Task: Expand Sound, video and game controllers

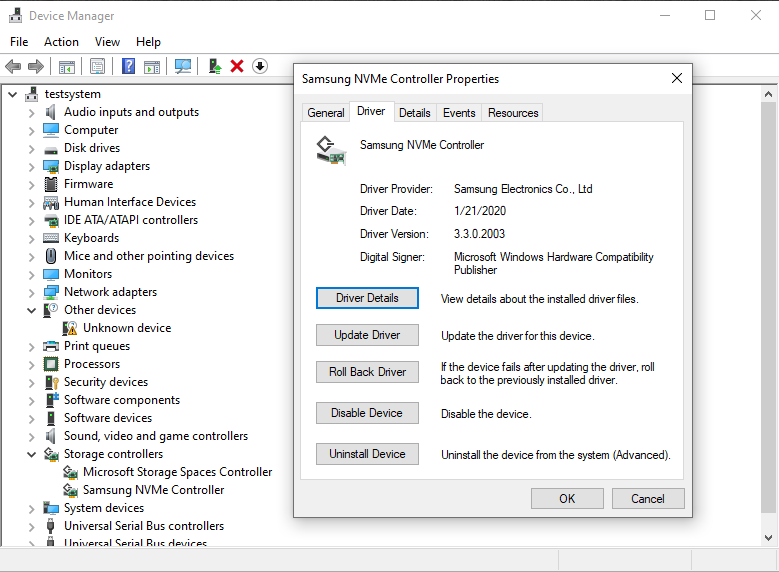Action: 31,437
